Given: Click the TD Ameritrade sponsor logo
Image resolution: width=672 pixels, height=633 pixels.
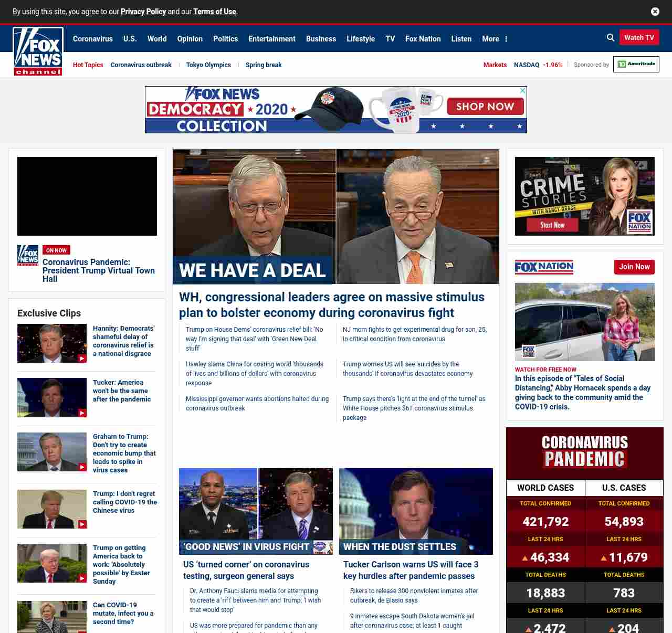Looking at the screenshot, I should 636,64.
